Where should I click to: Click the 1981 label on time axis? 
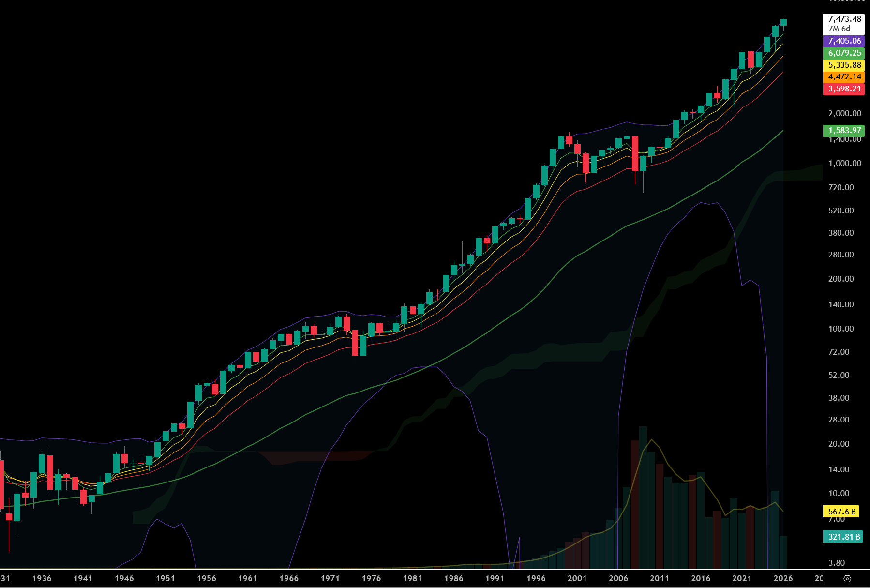(x=412, y=578)
